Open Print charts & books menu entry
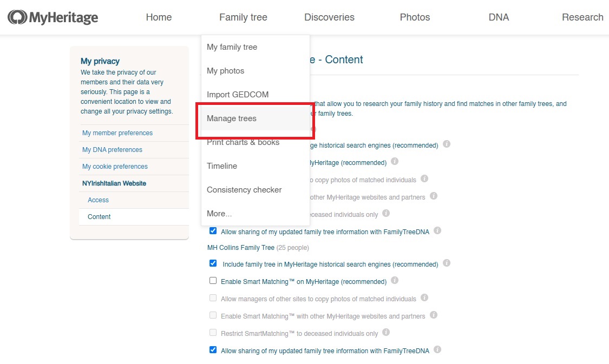Screen dimensions: 609x364 [256, 142]
